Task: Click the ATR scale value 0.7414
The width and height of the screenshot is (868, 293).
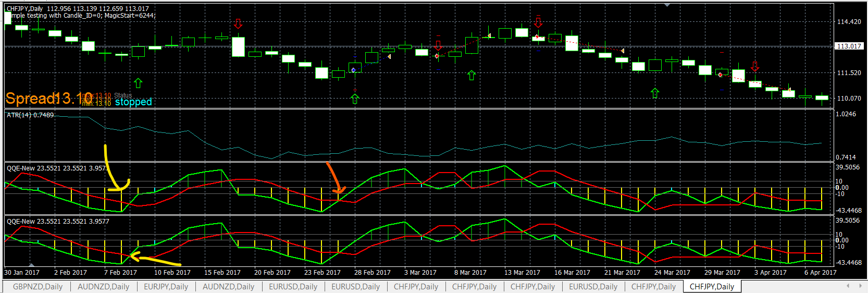Action: click(x=846, y=157)
